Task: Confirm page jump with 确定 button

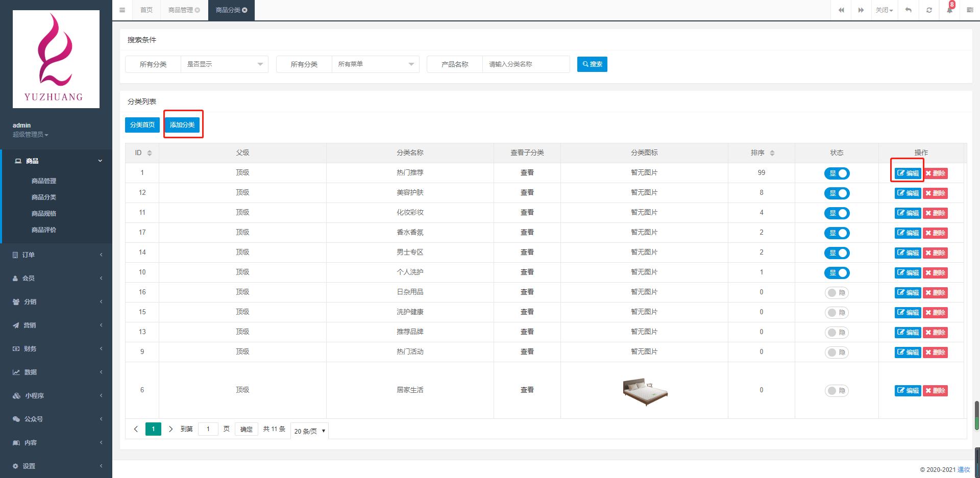Action: [247, 430]
